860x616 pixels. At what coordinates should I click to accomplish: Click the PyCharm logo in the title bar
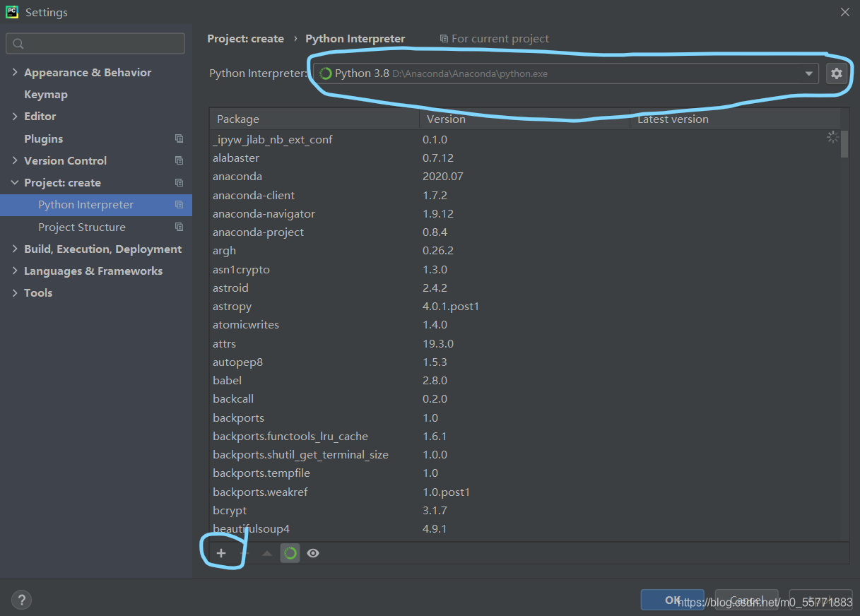pos(11,11)
